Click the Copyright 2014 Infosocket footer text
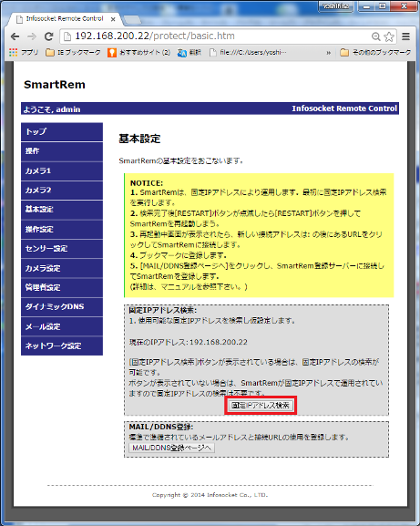Screen dimensions: 420x526 click(x=210, y=495)
